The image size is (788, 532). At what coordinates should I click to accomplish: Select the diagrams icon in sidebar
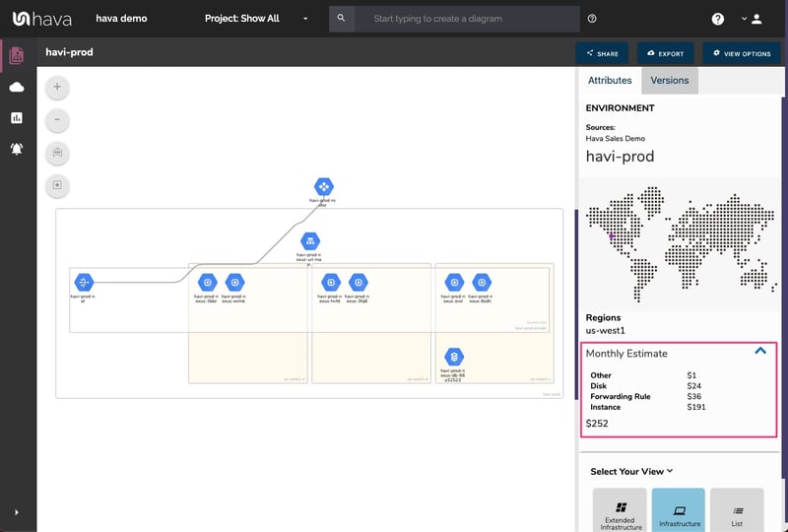(x=17, y=56)
